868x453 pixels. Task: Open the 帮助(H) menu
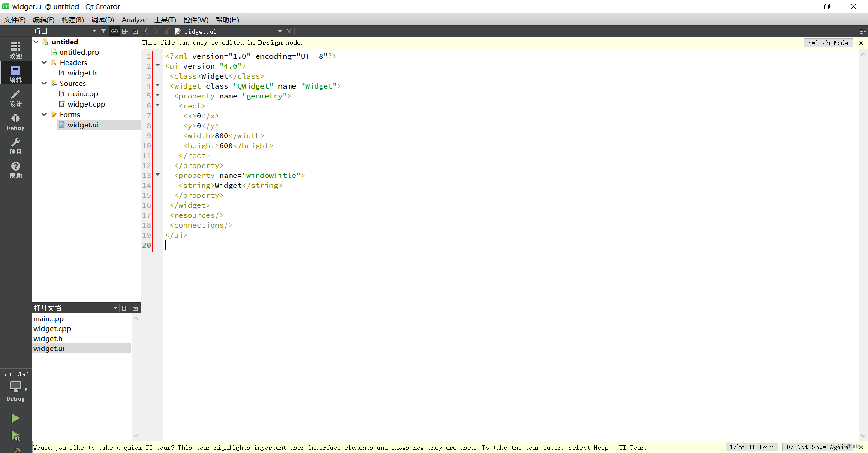click(x=227, y=19)
